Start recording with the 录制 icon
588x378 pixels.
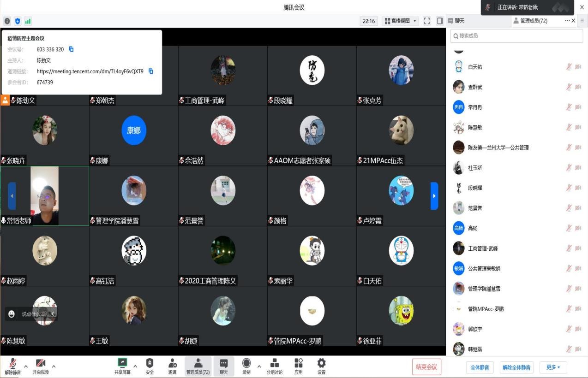[x=246, y=364]
